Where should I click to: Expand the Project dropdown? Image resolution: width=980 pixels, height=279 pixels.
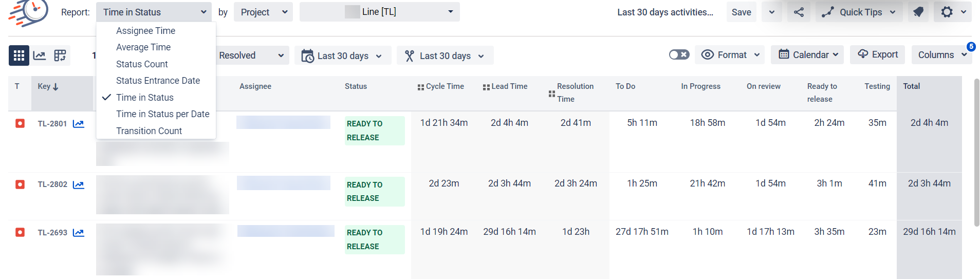pyautogui.click(x=263, y=12)
